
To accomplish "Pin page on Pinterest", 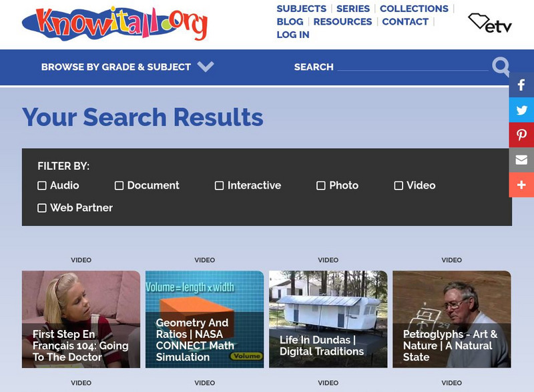I will 521,135.
